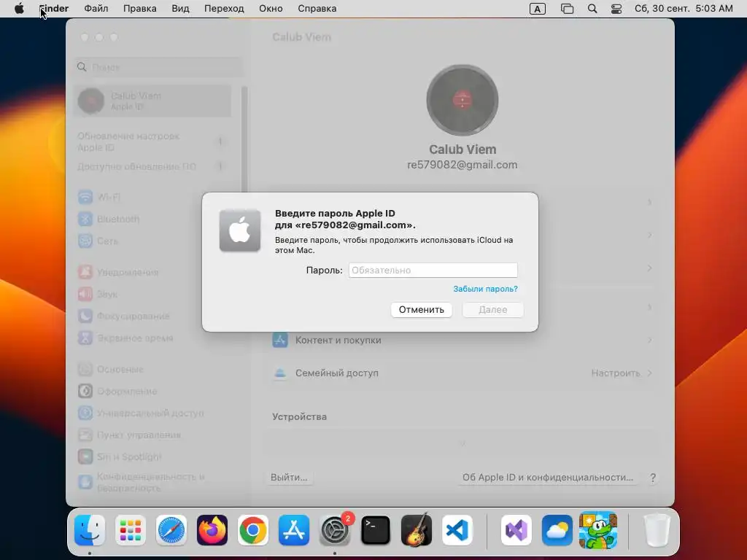Open Launchpad in the Dock
Viewport: 747px width, 560px height.
[x=131, y=530]
